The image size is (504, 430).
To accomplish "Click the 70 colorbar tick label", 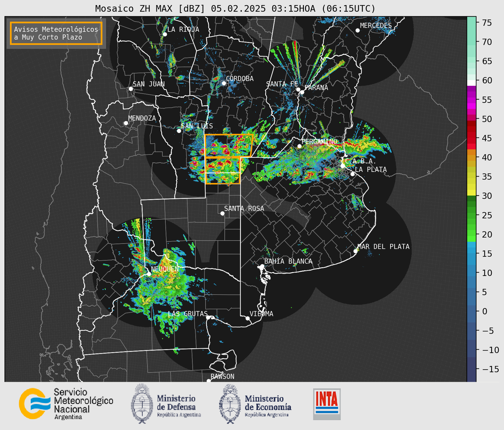I will (487, 42).
